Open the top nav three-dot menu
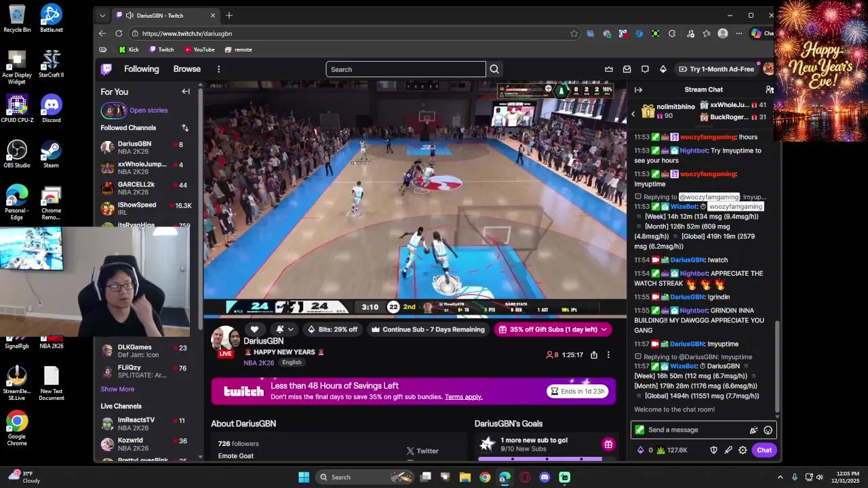The height and width of the screenshot is (488, 868). (x=218, y=69)
